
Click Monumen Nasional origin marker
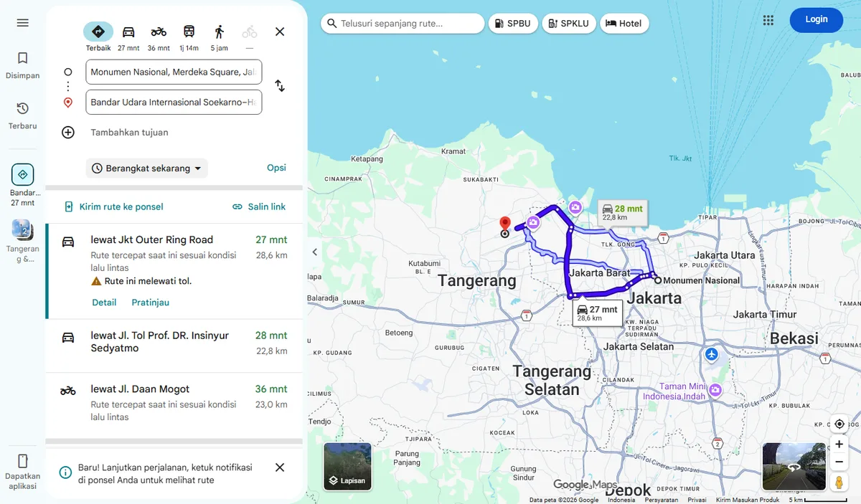(657, 280)
